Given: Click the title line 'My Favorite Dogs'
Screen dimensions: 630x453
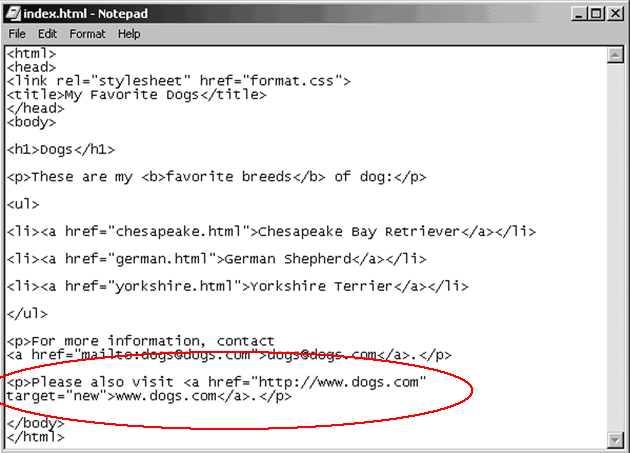Looking at the screenshot, I should coord(137,95).
